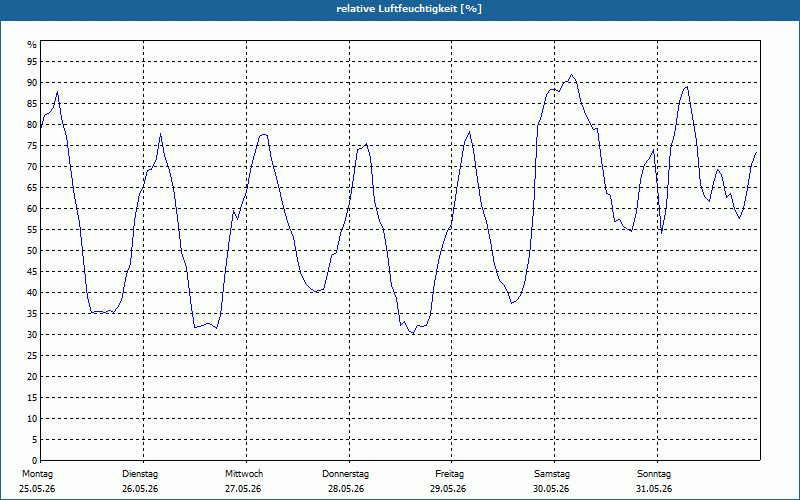The image size is (800, 500).
Task: Click the "%" unit label on axis
Action: point(32,45)
